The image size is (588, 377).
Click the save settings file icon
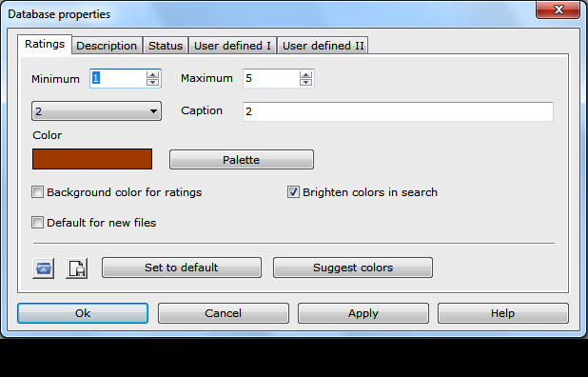(77, 268)
